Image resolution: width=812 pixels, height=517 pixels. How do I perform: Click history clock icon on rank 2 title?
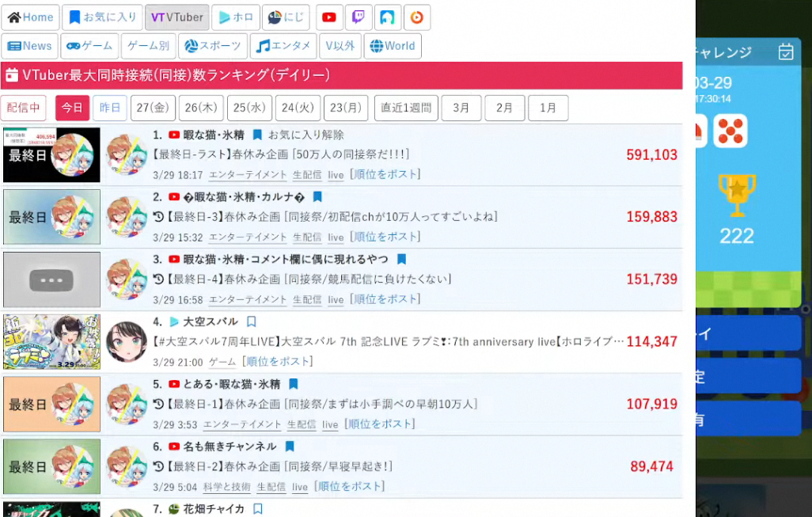(x=158, y=217)
